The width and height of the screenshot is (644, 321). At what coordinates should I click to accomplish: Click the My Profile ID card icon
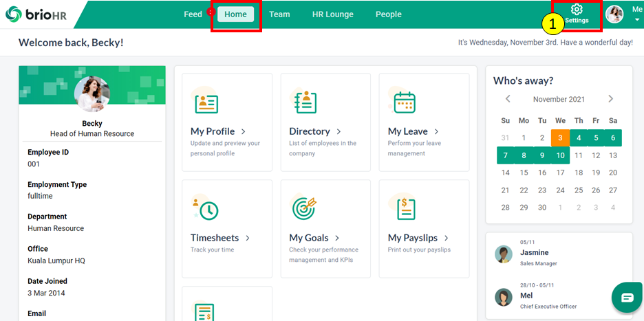point(206,103)
